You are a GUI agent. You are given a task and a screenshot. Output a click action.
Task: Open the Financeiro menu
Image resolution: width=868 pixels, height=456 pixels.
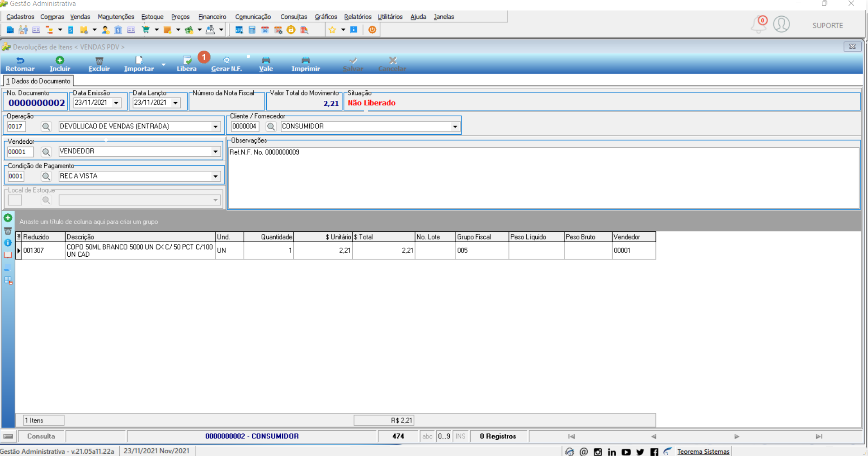(x=212, y=17)
